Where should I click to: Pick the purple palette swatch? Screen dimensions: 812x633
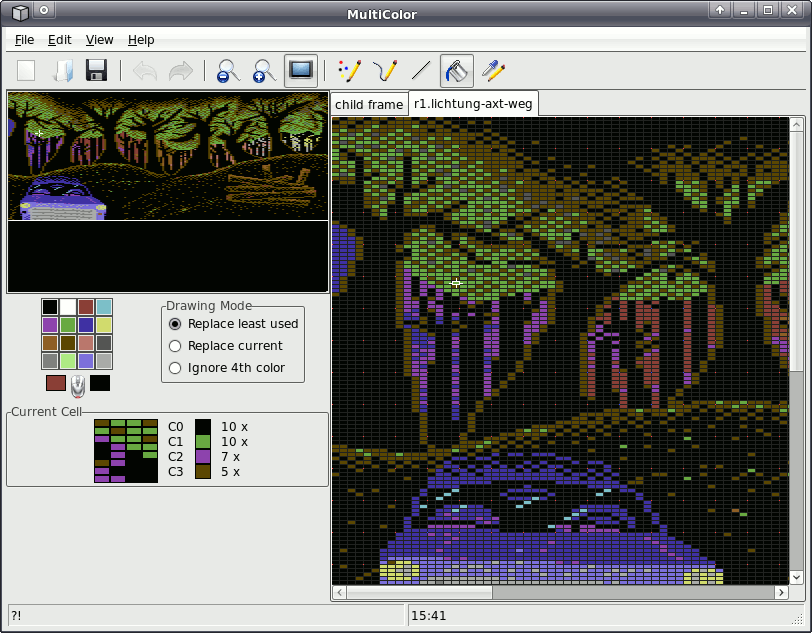(x=50, y=325)
